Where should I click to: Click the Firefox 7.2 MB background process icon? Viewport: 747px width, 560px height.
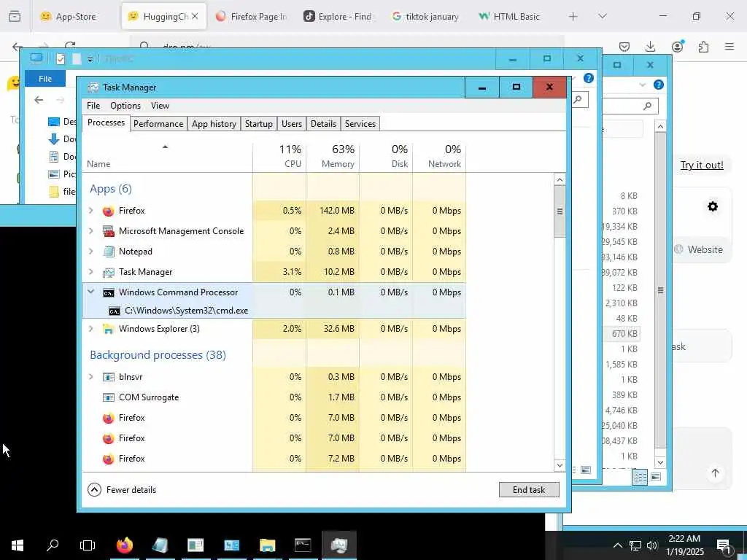click(x=109, y=459)
